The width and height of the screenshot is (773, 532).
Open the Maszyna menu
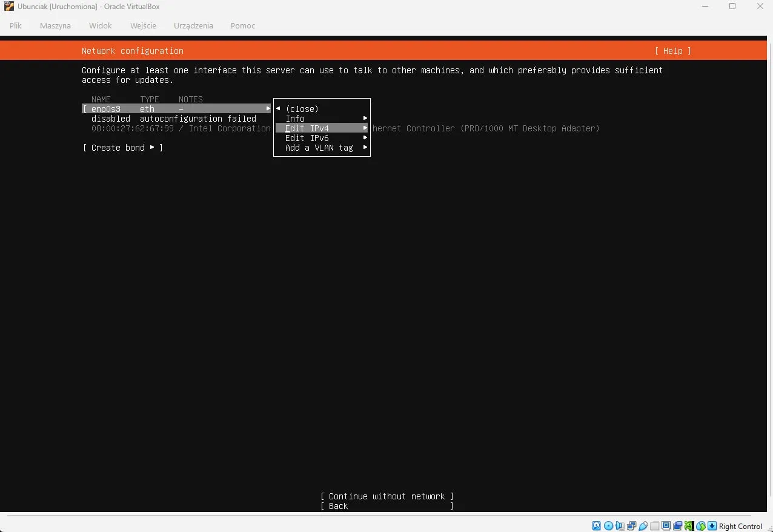55,25
